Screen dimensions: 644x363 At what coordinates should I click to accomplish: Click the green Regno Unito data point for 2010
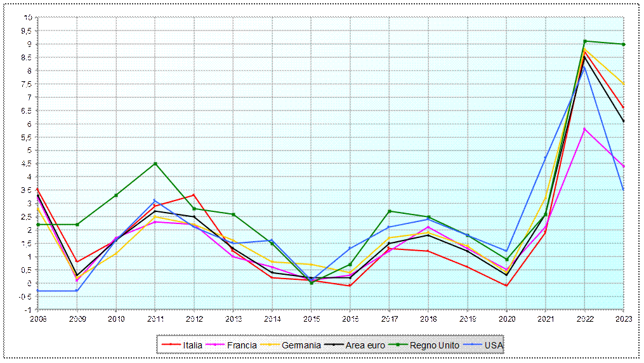pos(116,195)
